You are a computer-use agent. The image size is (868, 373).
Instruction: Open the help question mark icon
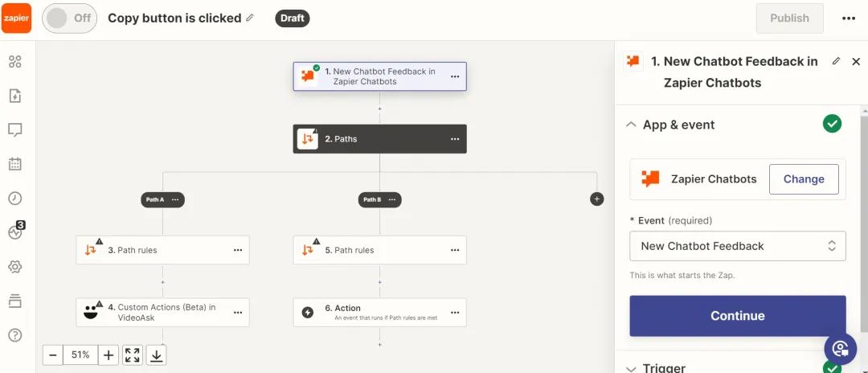point(15,334)
